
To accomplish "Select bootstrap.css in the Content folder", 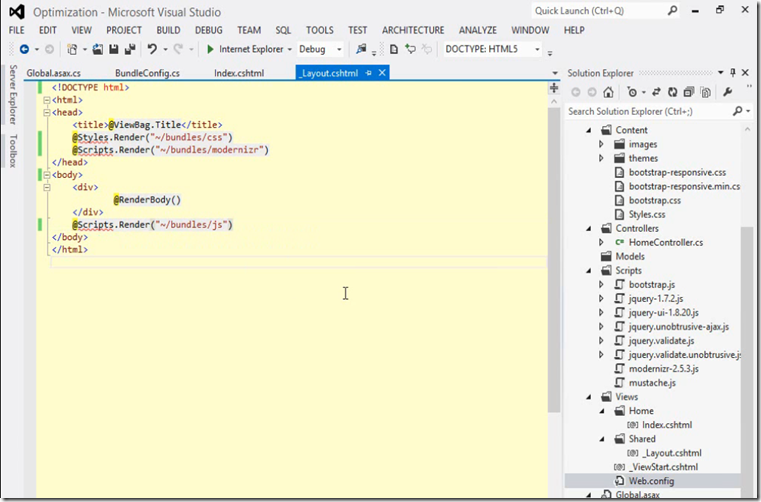I will (x=654, y=201).
